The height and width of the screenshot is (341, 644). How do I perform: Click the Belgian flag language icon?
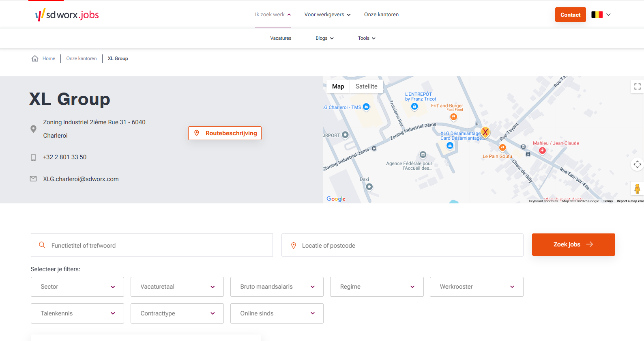coord(597,15)
